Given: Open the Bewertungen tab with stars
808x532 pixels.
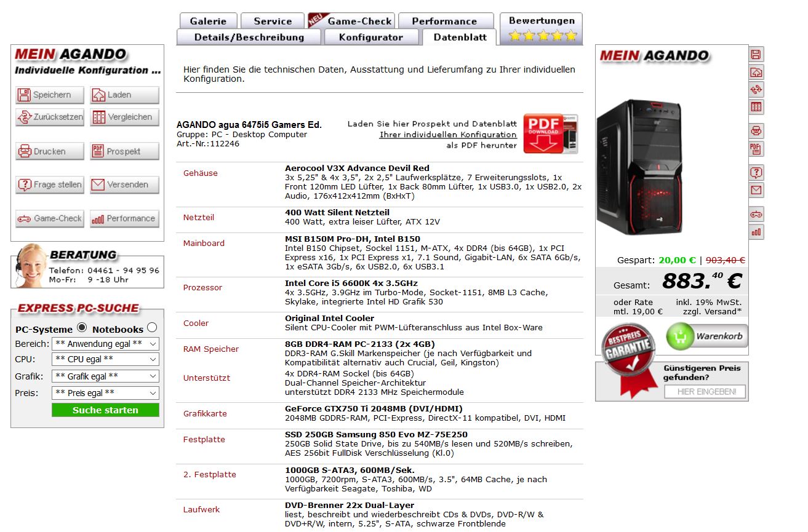Looking at the screenshot, I should pos(542,28).
